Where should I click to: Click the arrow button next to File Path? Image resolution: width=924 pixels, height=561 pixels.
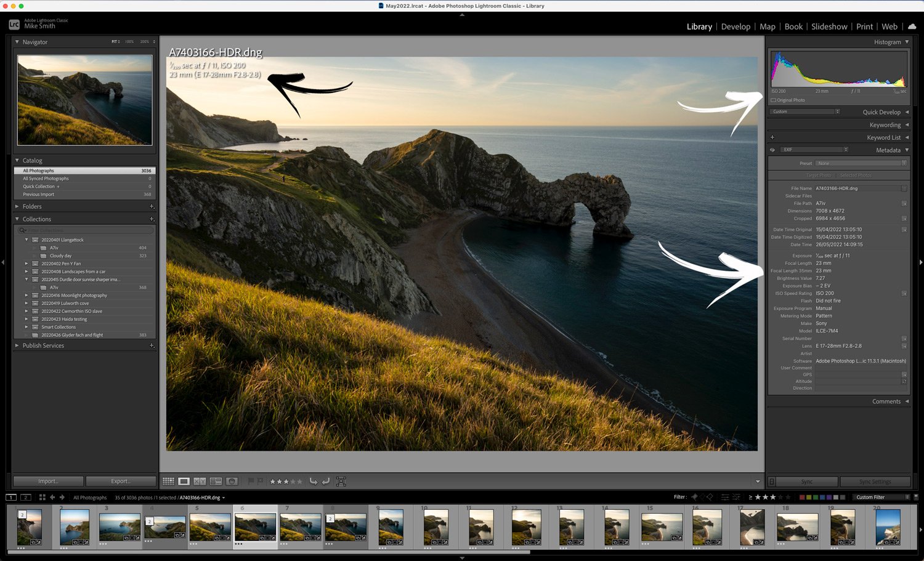[904, 203]
